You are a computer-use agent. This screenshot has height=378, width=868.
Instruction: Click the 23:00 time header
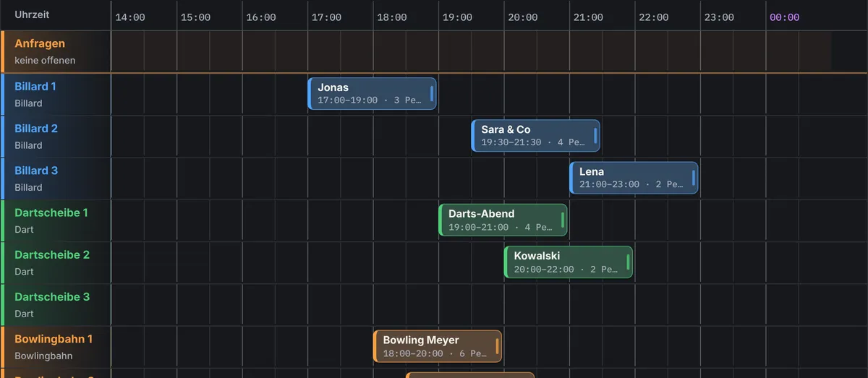[x=719, y=17]
